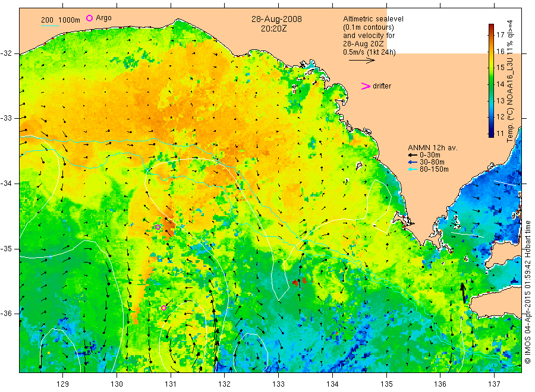The height and width of the screenshot is (392, 535).
Task: Click the color bar tick label 11
Action: pos(500,133)
